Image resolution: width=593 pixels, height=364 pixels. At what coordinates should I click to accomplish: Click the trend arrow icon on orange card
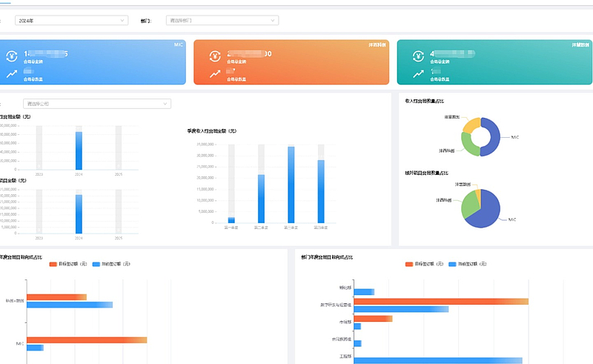tap(214, 73)
